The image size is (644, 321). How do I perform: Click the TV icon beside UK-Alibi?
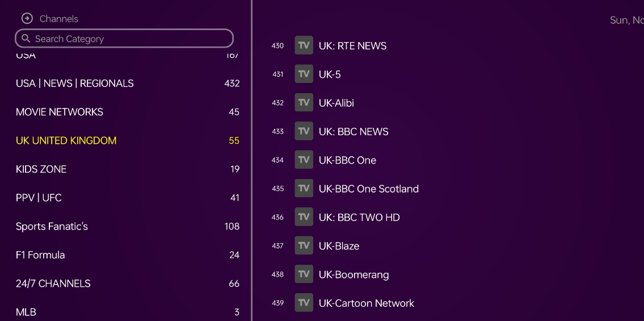[304, 103]
